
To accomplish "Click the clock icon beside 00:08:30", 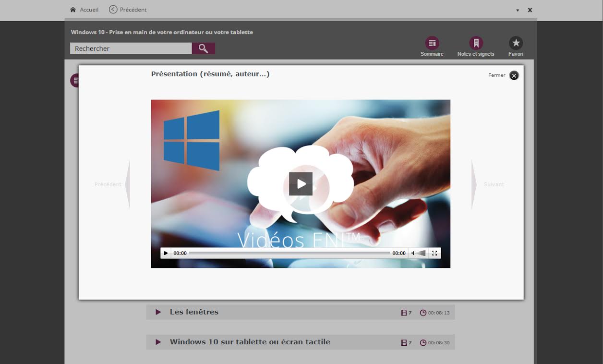I will point(423,343).
